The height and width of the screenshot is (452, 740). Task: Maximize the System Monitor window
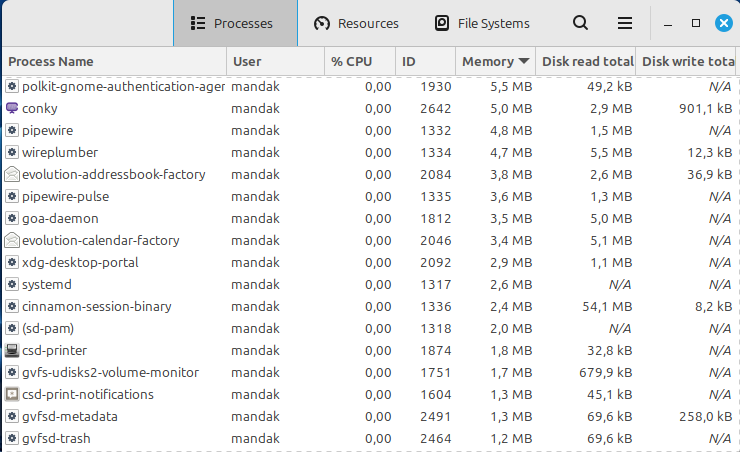coord(696,23)
